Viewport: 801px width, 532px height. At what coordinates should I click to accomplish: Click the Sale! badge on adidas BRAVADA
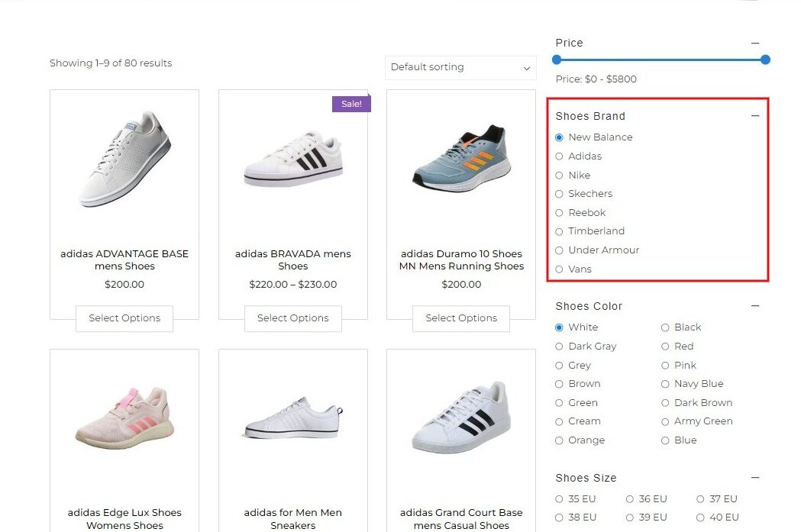pyautogui.click(x=351, y=104)
